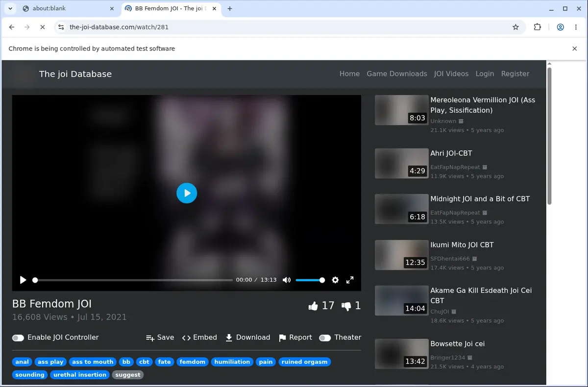The width and height of the screenshot is (588, 387).
Task: Click the thumbs down icon showing 1
Action: pos(346,306)
